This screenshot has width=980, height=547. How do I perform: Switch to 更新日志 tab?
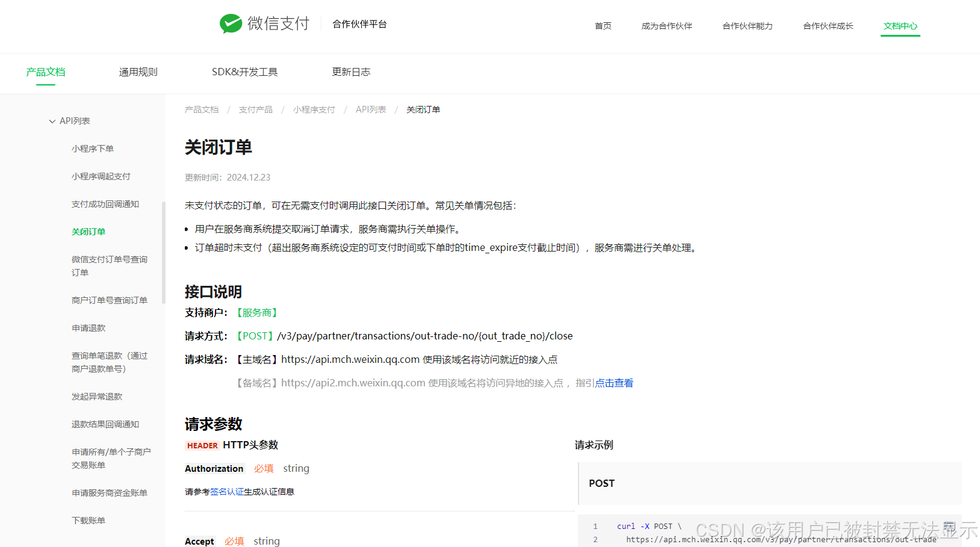click(x=351, y=72)
